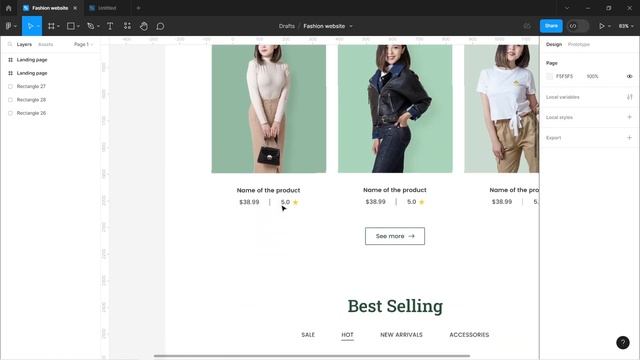Open the Figma main menu icon
Viewport: 640px width, 360px height.
click(x=9, y=26)
